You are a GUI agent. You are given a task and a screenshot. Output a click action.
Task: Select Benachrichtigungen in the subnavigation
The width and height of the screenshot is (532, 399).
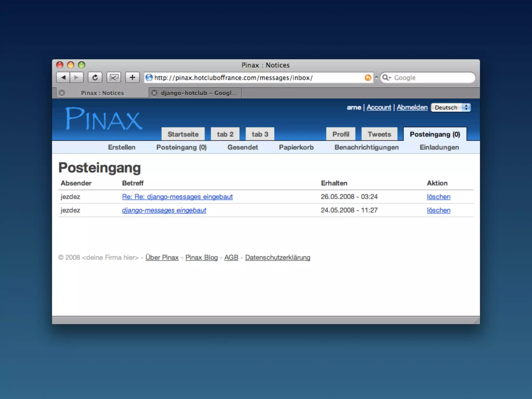[366, 147]
